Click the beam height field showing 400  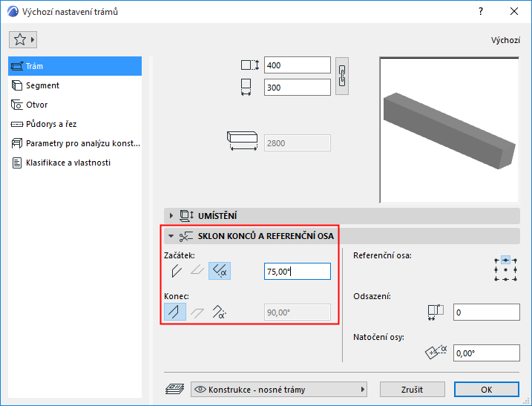pyautogui.click(x=298, y=65)
